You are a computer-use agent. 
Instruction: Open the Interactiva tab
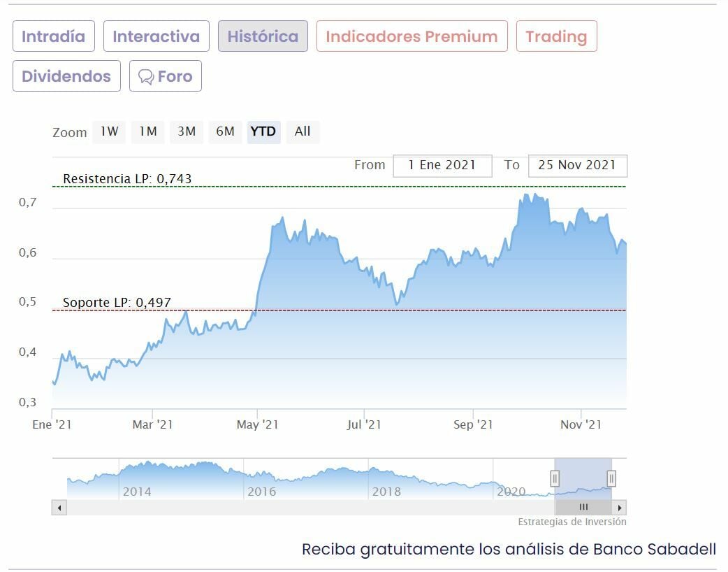click(x=156, y=36)
